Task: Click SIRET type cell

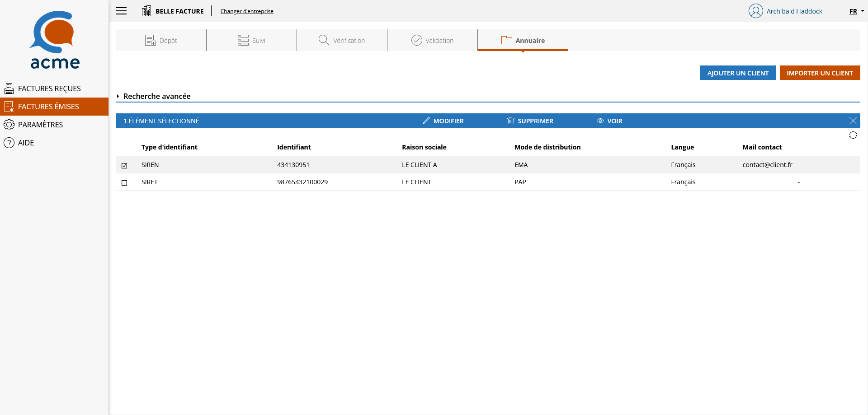Action: [x=149, y=182]
